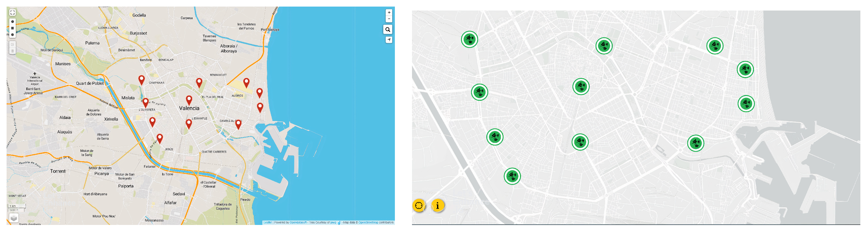
Task: Select the lowest green tree marker
Action: [512, 176]
